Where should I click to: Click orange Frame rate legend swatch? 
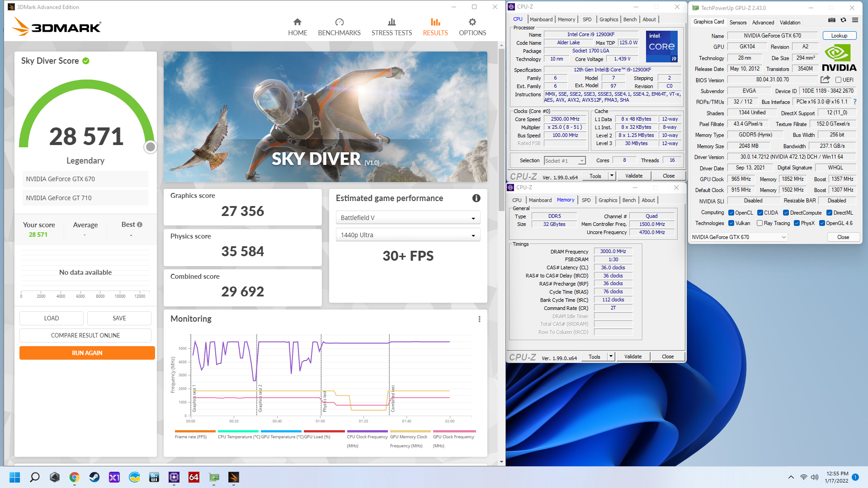195,432
